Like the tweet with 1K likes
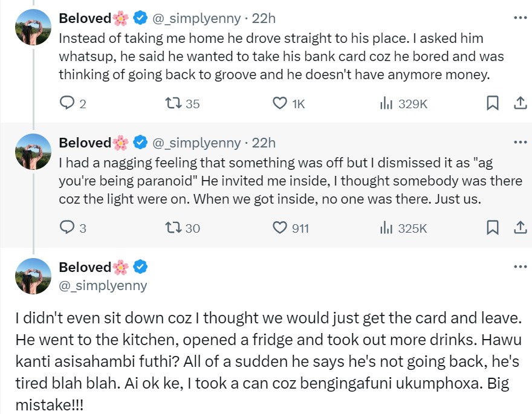The width and height of the screenshot is (532, 414). [x=280, y=103]
